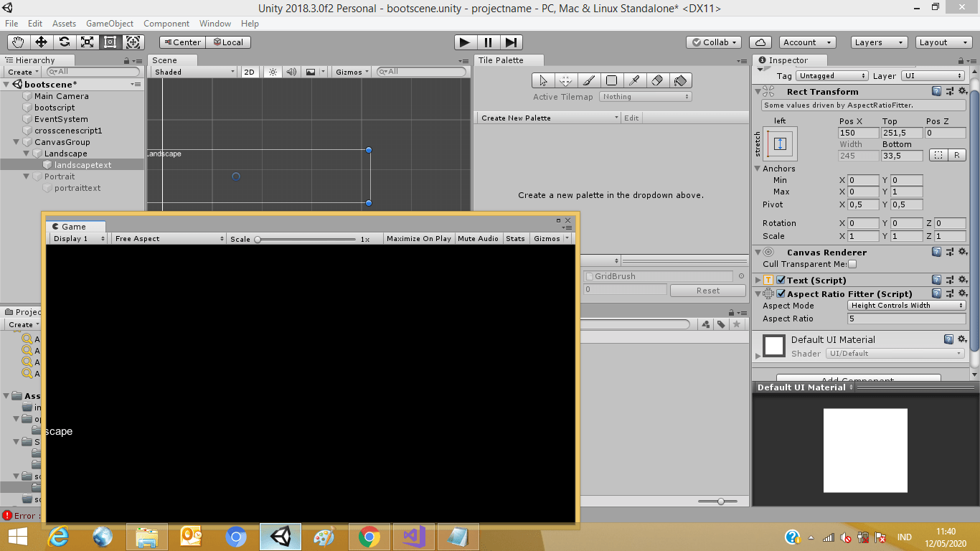The width and height of the screenshot is (980, 551).
Task: Select the tile palette Eraser tool
Action: tap(657, 80)
